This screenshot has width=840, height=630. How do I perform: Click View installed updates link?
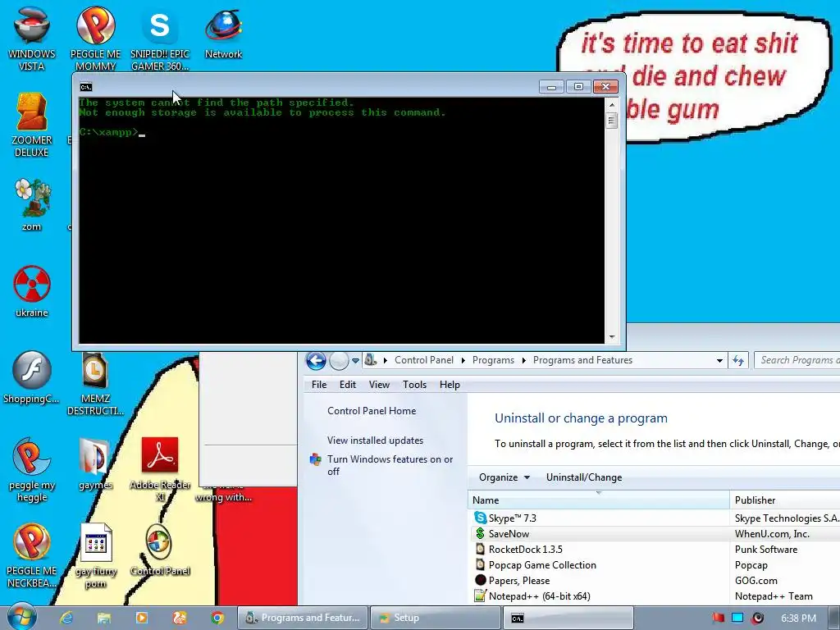point(375,441)
